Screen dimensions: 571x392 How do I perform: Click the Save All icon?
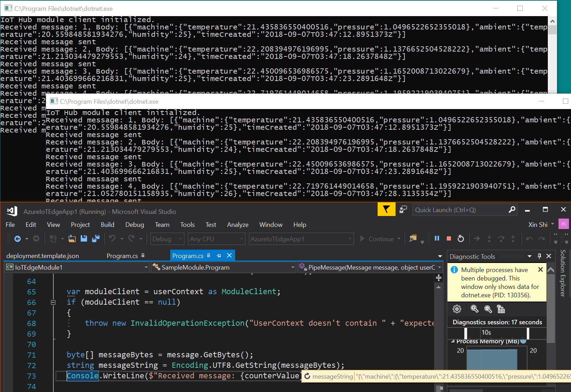pos(96,238)
